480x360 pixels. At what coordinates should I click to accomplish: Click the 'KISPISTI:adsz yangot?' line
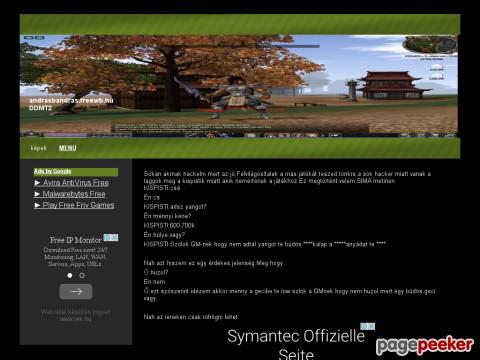click(175, 207)
